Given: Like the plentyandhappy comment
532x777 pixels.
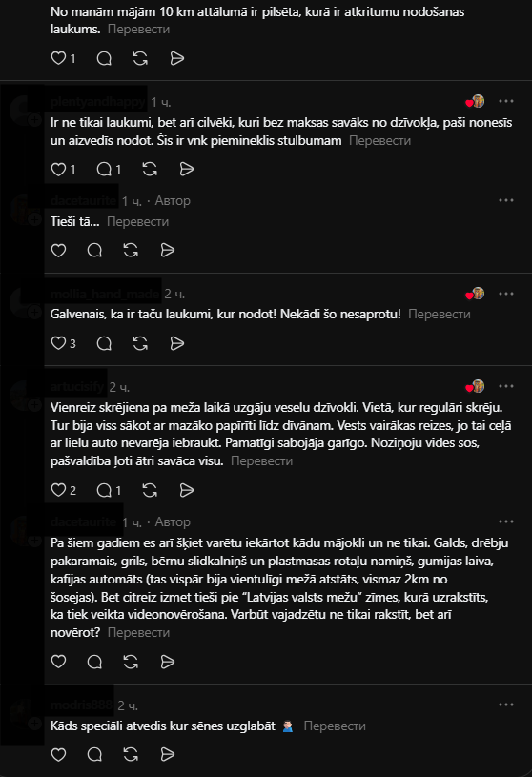Looking at the screenshot, I should pyautogui.click(x=58, y=170).
